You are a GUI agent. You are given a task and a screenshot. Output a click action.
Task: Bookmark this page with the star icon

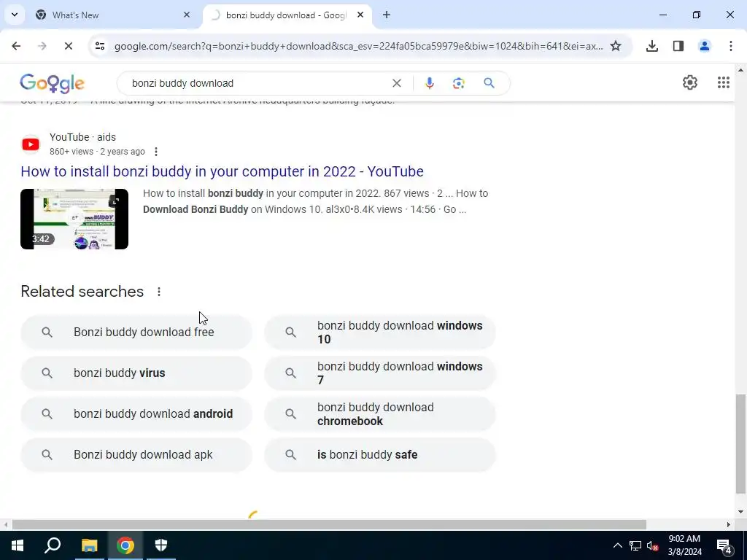(616, 46)
